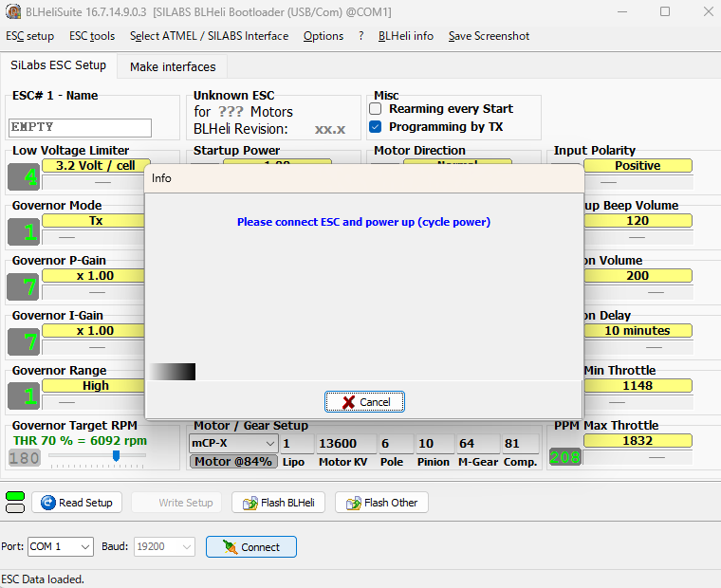Image resolution: width=721 pixels, height=588 pixels.
Task: Open Select ATMEL / SILABS Interface menu
Action: [x=209, y=36]
